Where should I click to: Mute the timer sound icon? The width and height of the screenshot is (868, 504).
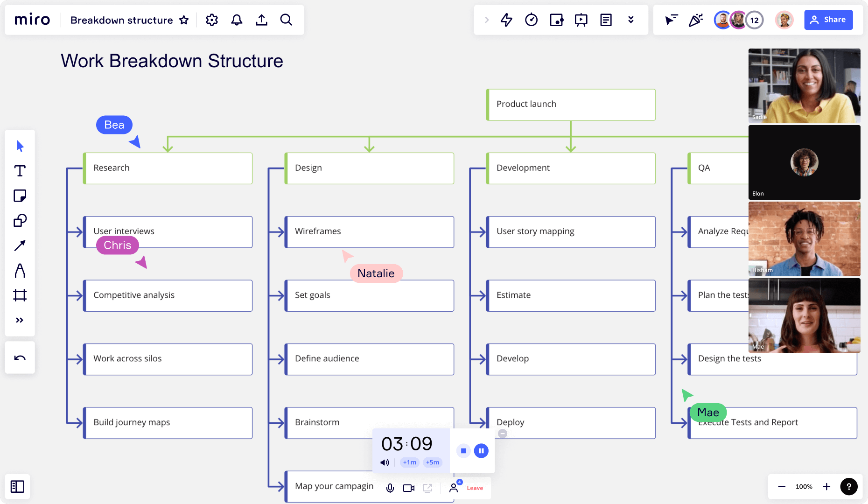[385, 462]
